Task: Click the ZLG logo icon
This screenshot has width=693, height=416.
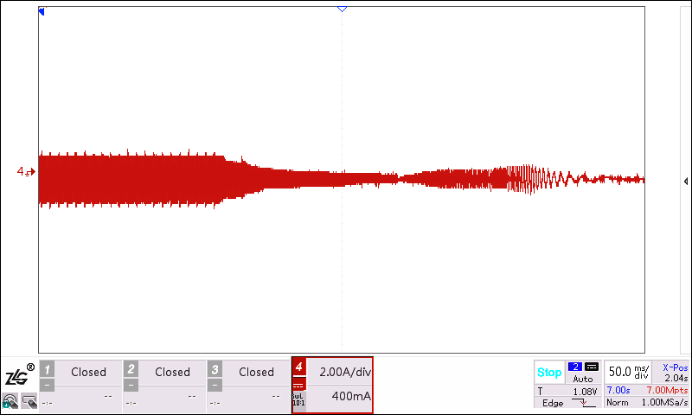Action: coord(19,375)
